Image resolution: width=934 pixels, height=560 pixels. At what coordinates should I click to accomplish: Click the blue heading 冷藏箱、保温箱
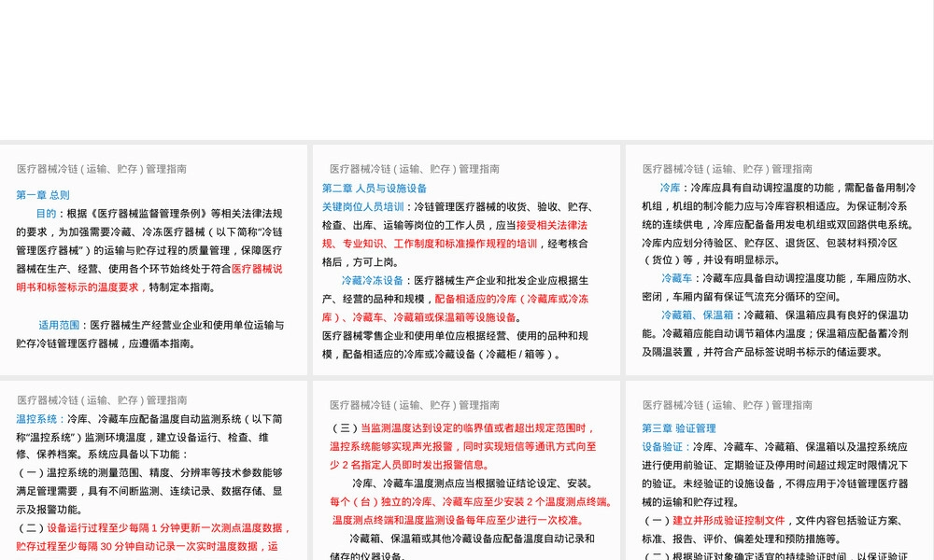point(697,315)
